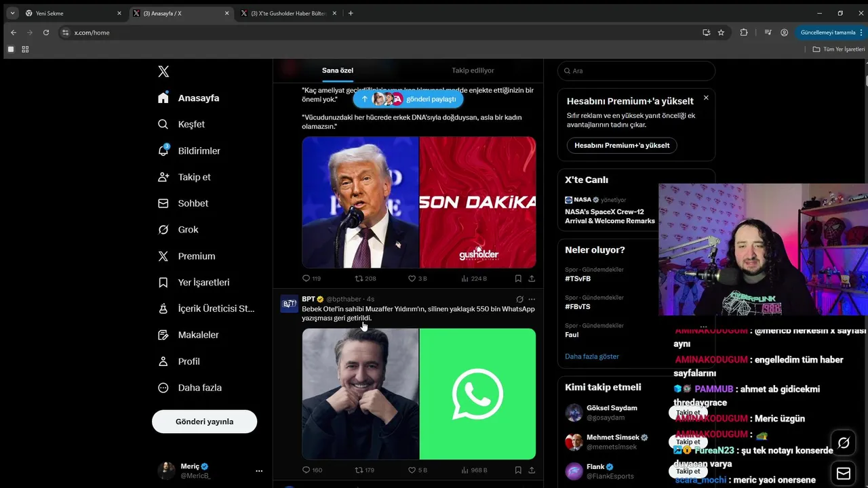This screenshot has height=488, width=868.
Task: Like BPT post with 5 B likes
Action: pyautogui.click(x=417, y=470)
